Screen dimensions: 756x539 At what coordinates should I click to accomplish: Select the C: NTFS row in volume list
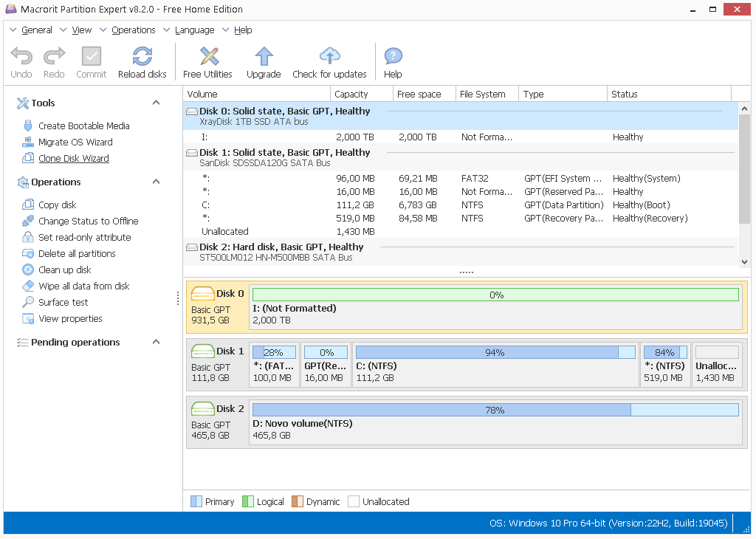[x=461, y=205]
